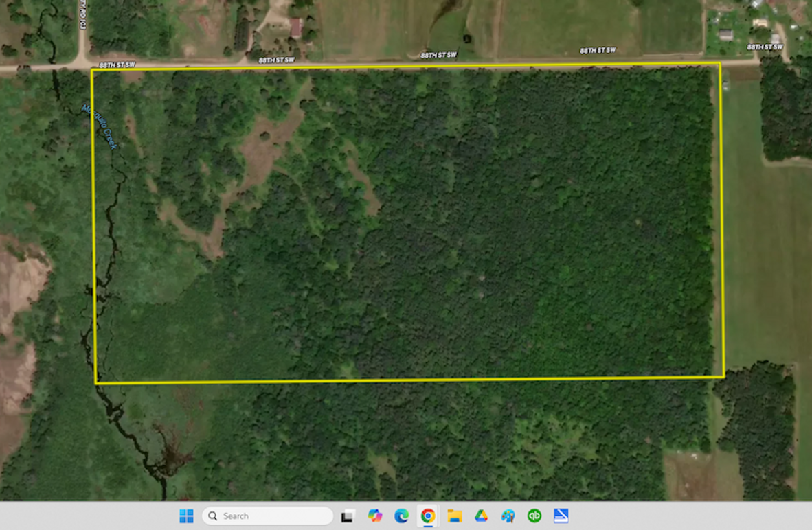
Task: Open File Explorer from the taskbar
Action: click(x=454, y=516)
